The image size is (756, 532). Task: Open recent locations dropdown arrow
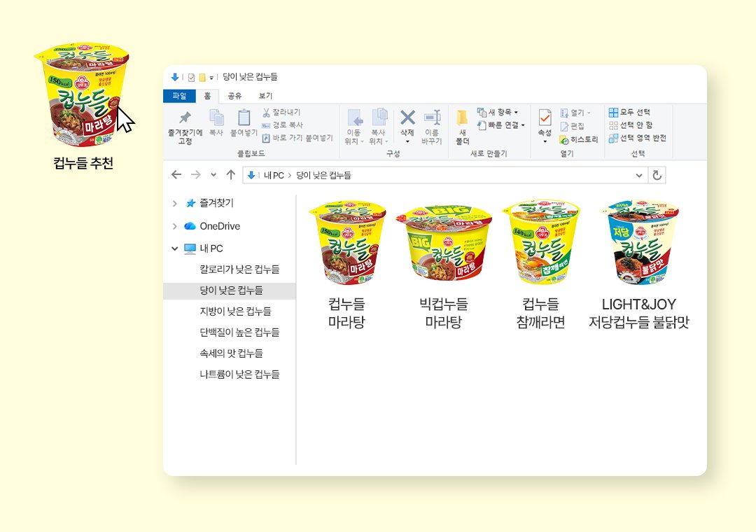(x=213, y=175)
